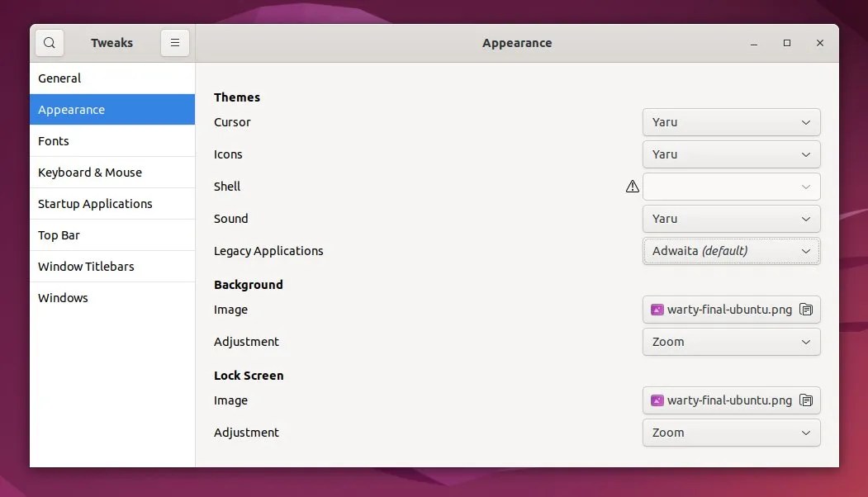Click the Lock Screen section heading

pyautogui.click(x=249, y=376)
